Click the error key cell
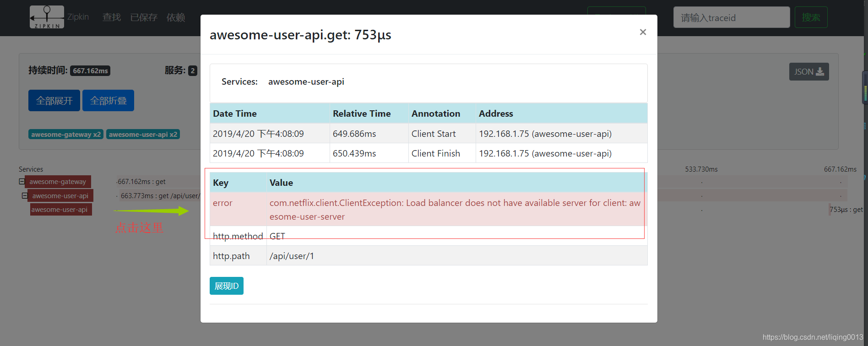The height and width of the screenshot is (346, 868). point(238,210)
